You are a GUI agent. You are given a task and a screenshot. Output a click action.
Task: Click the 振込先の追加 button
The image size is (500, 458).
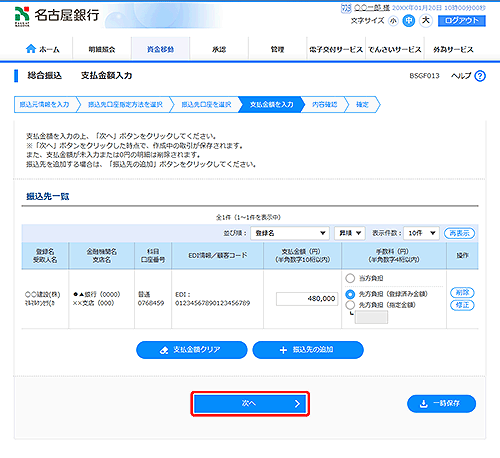[308, 350]
